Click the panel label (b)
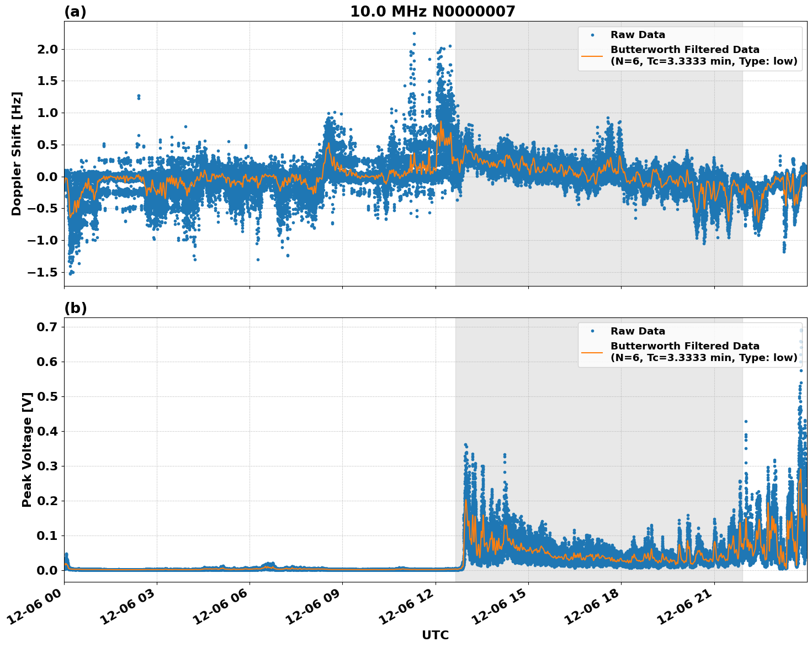 click(76, 307)
